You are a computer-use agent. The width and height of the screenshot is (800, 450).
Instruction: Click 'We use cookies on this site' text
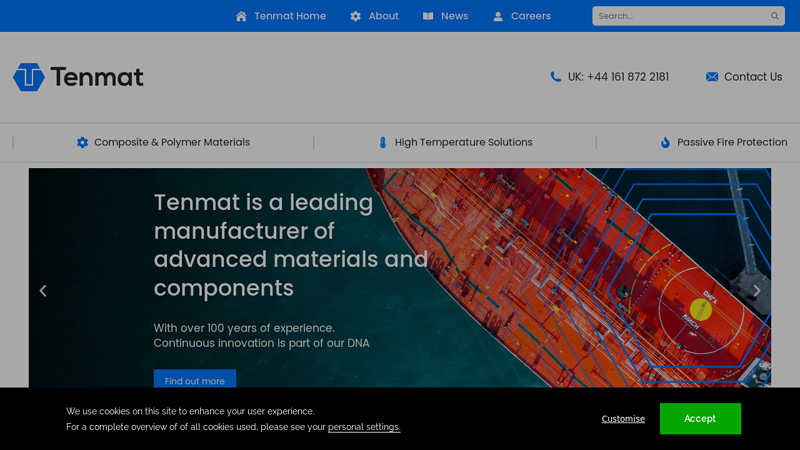tap(190, 411)
